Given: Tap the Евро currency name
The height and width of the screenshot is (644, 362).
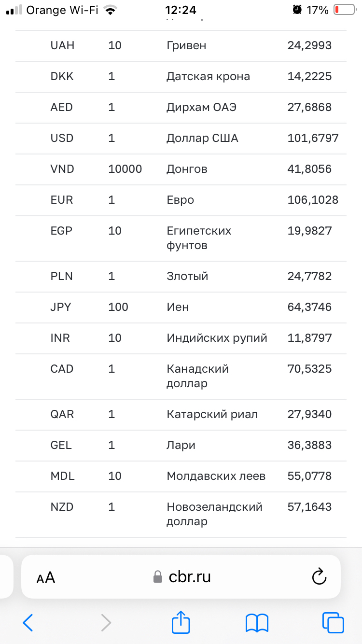Looking at the screenshot, I should [180, 200].
